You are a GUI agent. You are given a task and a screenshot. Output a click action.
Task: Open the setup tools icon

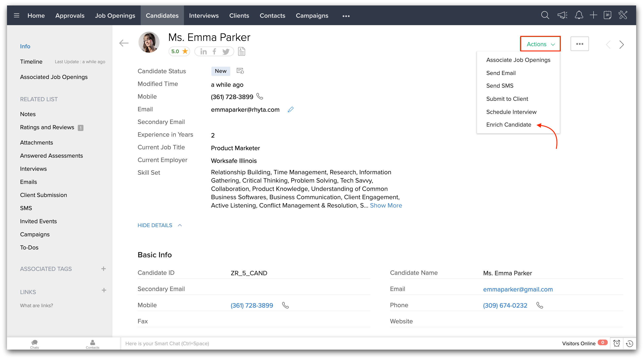pyautogui.click(x=623, y=16)
